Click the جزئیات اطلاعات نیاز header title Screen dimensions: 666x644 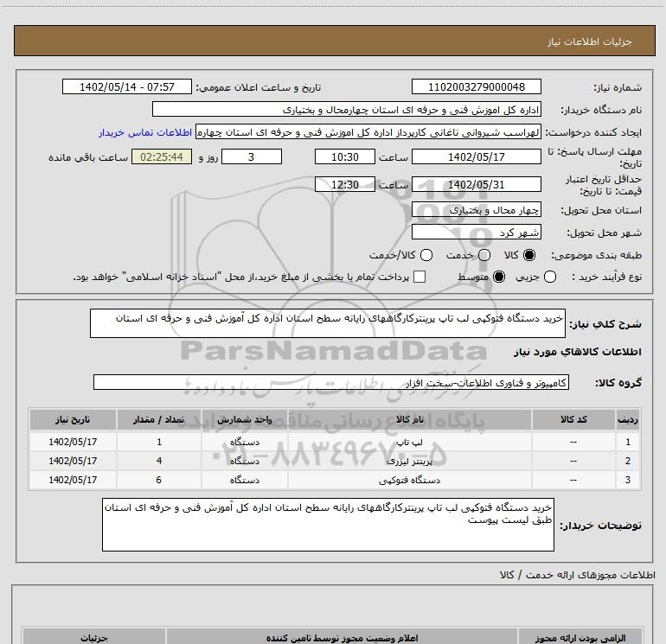click(x=590, y=41)
